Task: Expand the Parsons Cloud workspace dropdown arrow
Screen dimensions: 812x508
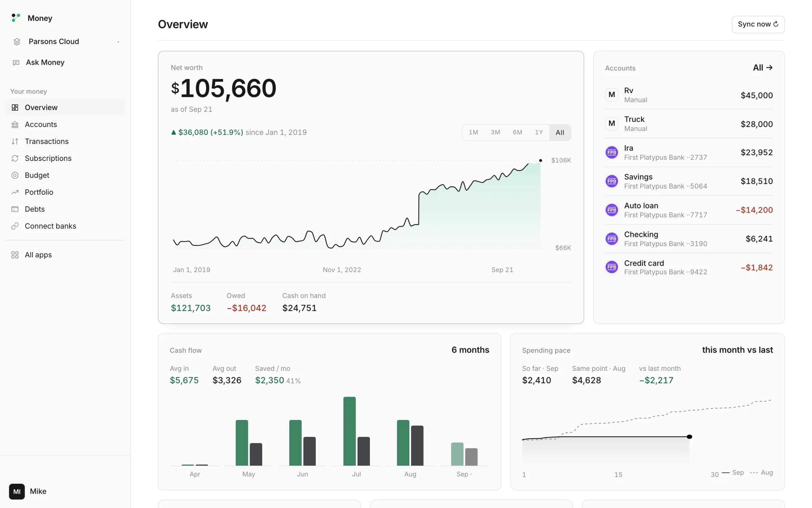Action: pyautogui.click(x=118, y=42)
